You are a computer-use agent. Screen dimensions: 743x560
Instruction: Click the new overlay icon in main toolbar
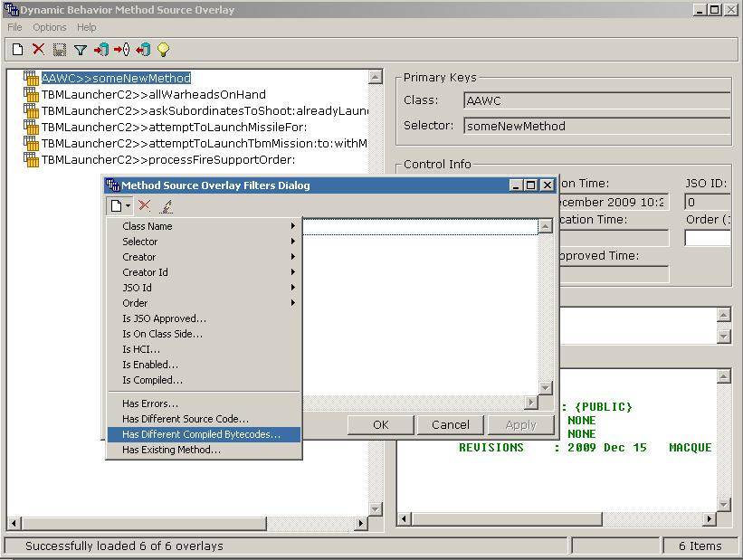17,50
